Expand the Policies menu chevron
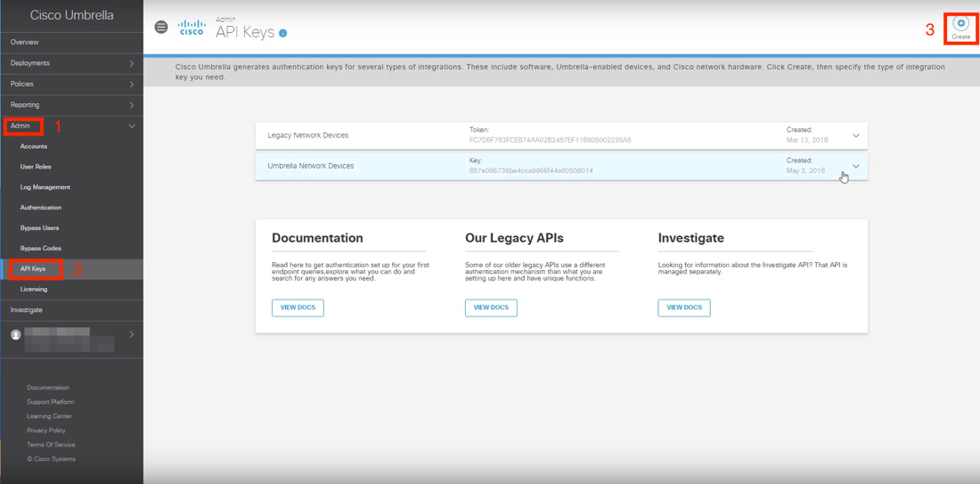The height and width of the screenshot is (484, 980). pos(131,84)
